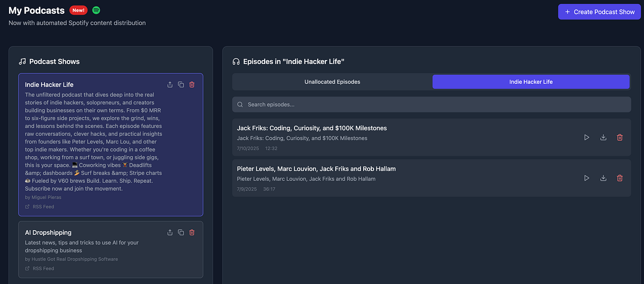Click the green Spotify logo icon

coord(96,10)
